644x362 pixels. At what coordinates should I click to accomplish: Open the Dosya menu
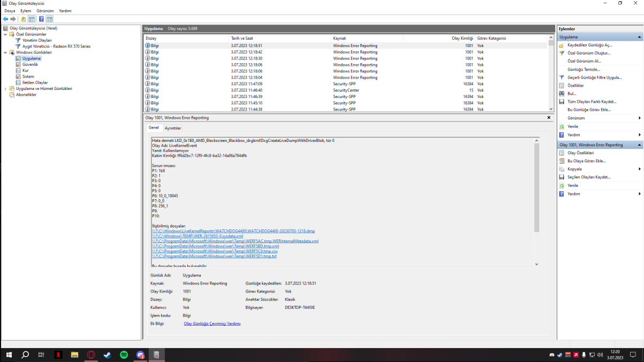coord(10,11)
